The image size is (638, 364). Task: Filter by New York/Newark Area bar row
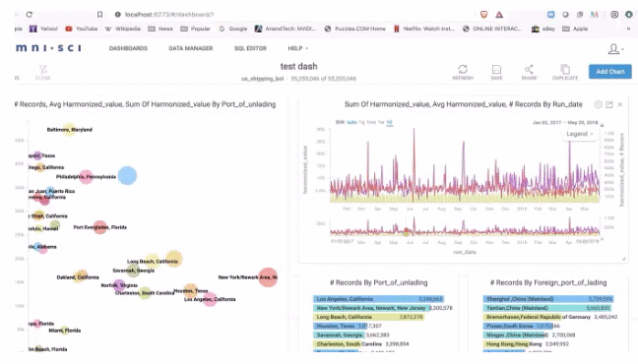click(383, 308)
